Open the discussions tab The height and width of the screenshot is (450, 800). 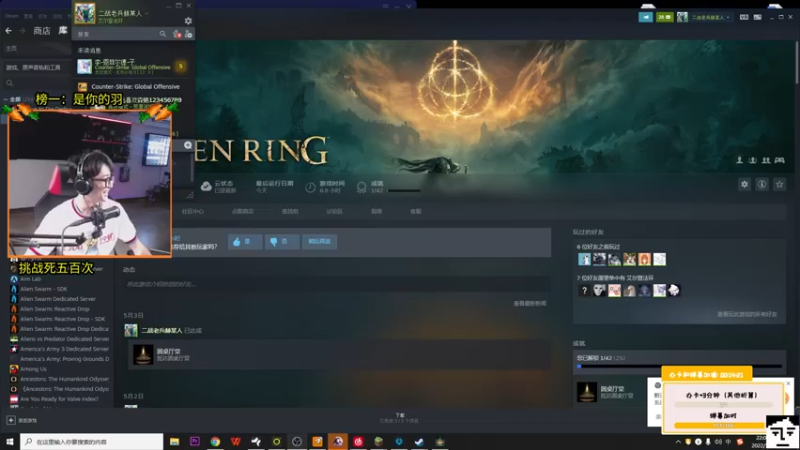click(334, 211)
